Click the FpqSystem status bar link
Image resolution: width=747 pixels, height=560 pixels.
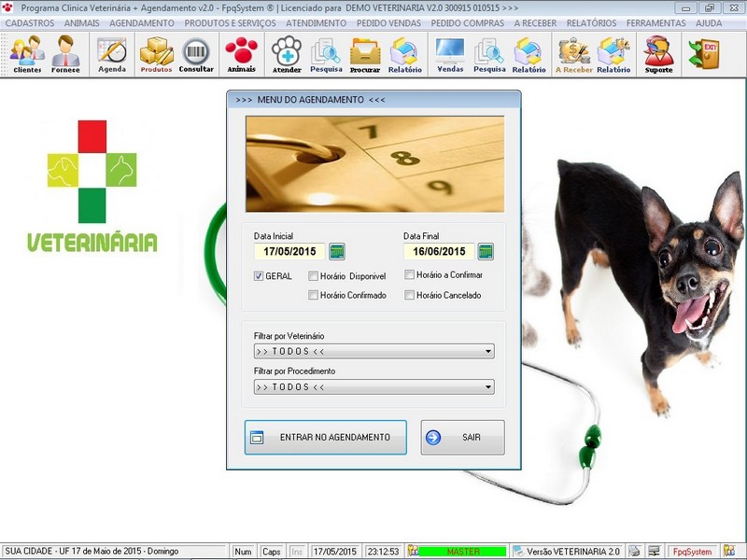[692, 552]
